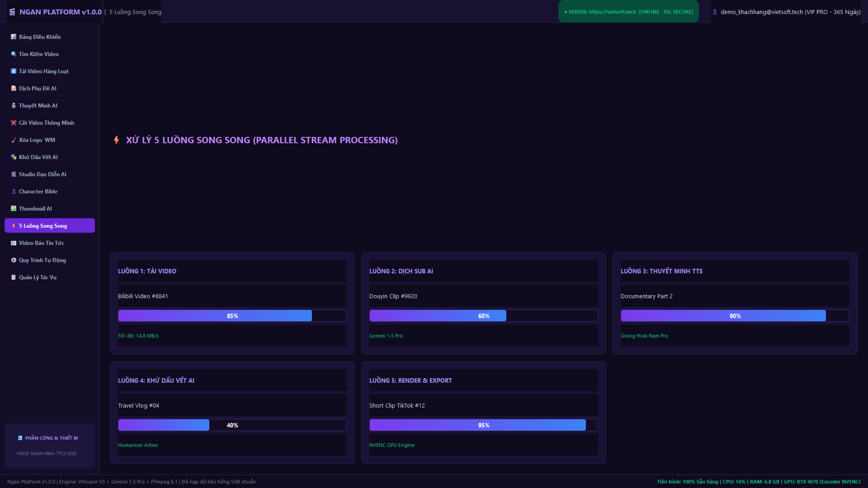
Task: Click the Luồng 2 60% progress bar
Action: tap(484, 316)
